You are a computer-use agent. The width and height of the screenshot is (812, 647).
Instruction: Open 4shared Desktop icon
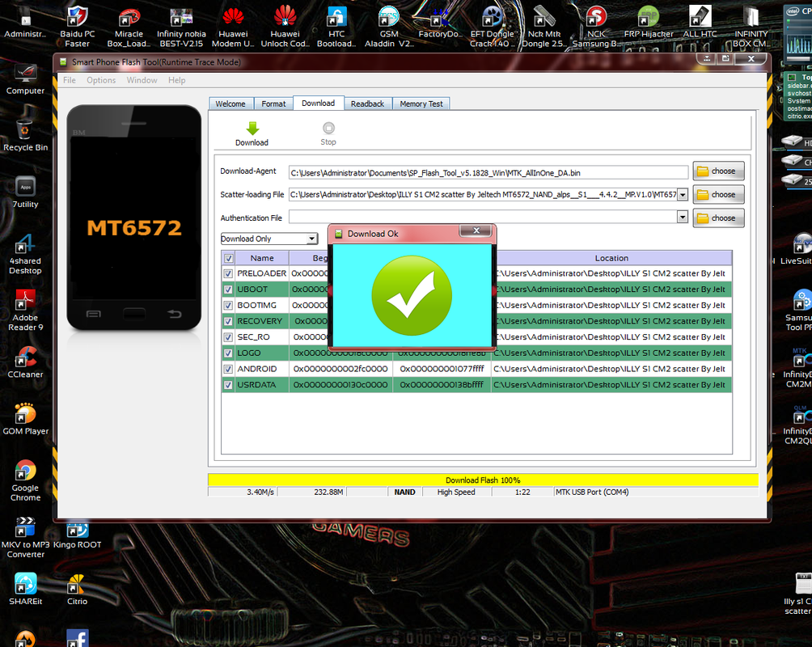pos(25,254)
